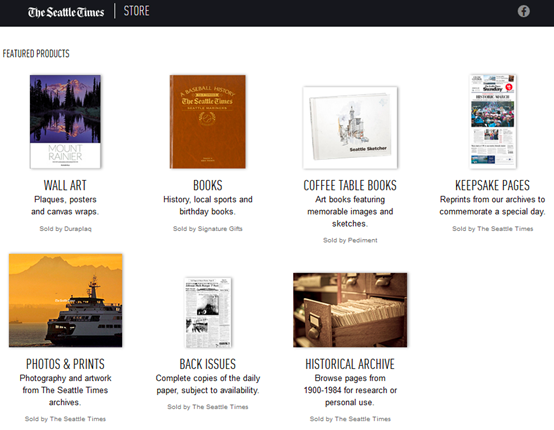The width and height of the screenshot is (554, 430).
Task: Click 'Sold by Pediment' label
Action: (x=350, y=241)
